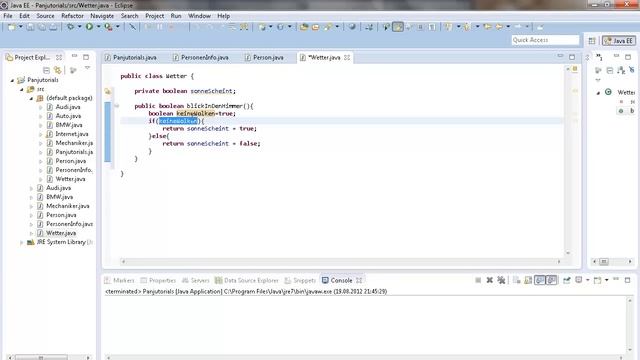Click the Collapse All icon in Project Explorer
The height and width of the screenshot is (360, 640).
tap(46, 71)
